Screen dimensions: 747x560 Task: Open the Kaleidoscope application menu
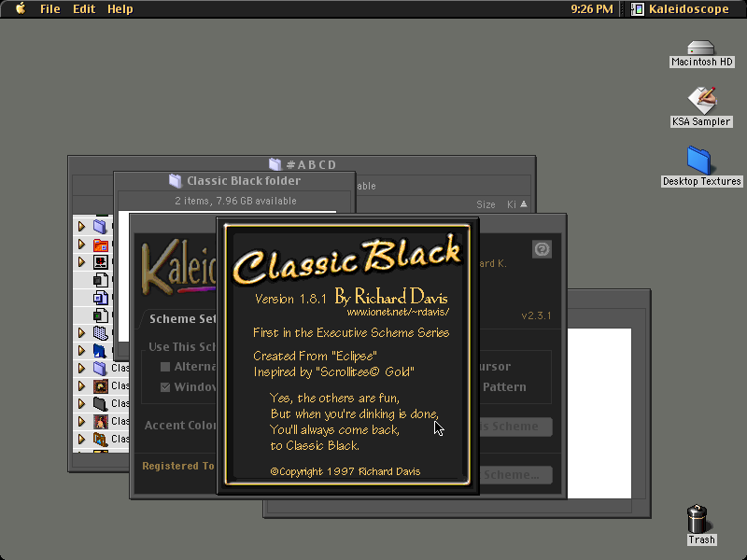point(680,9)
